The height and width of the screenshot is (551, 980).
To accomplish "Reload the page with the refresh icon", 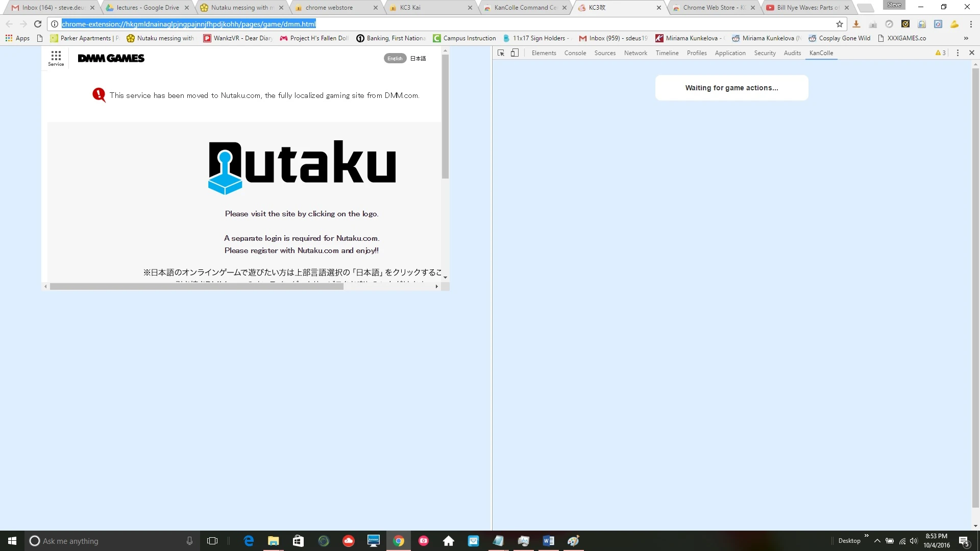I will [x=38, y=24].
